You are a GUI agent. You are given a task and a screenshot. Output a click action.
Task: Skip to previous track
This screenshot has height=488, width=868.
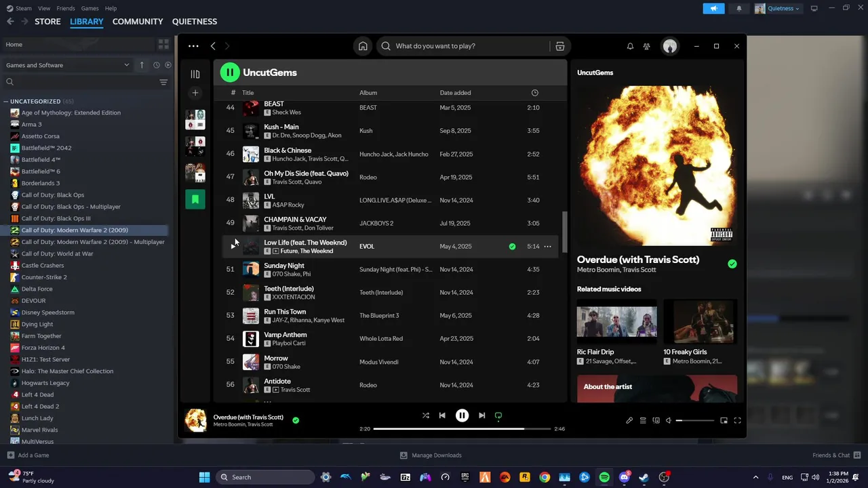(442, 415)
